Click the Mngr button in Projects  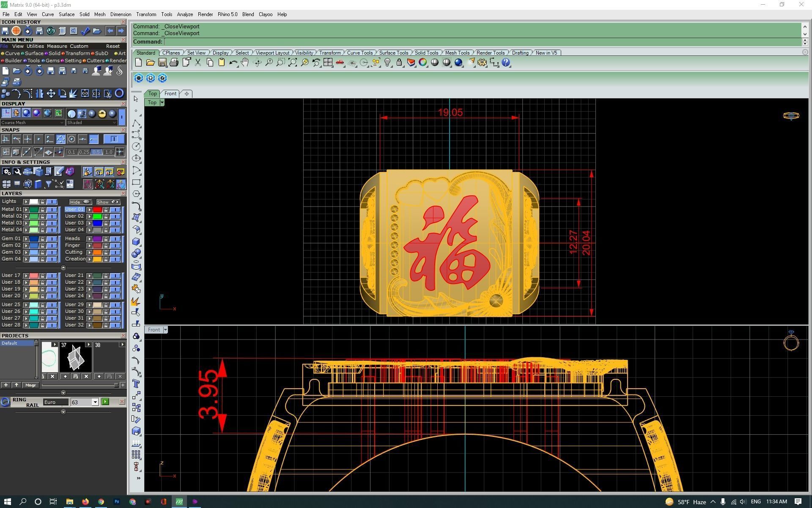(30, 385)
